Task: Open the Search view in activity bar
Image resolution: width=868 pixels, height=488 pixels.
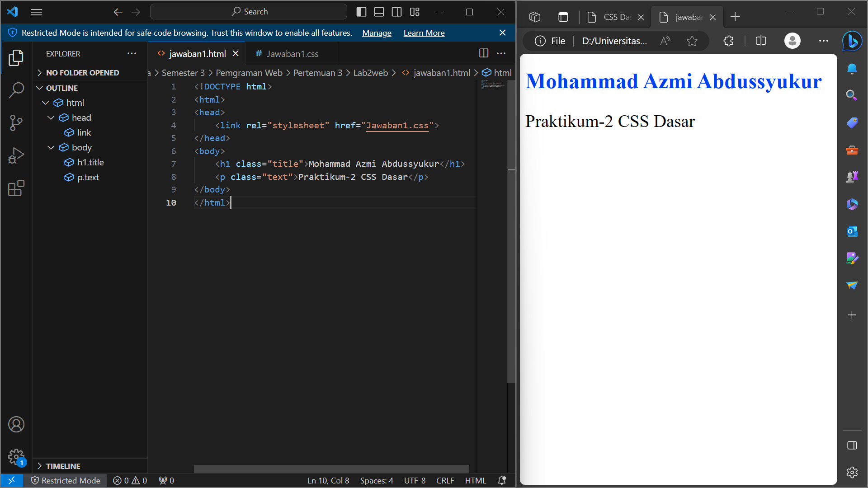Action: point(16,90)
